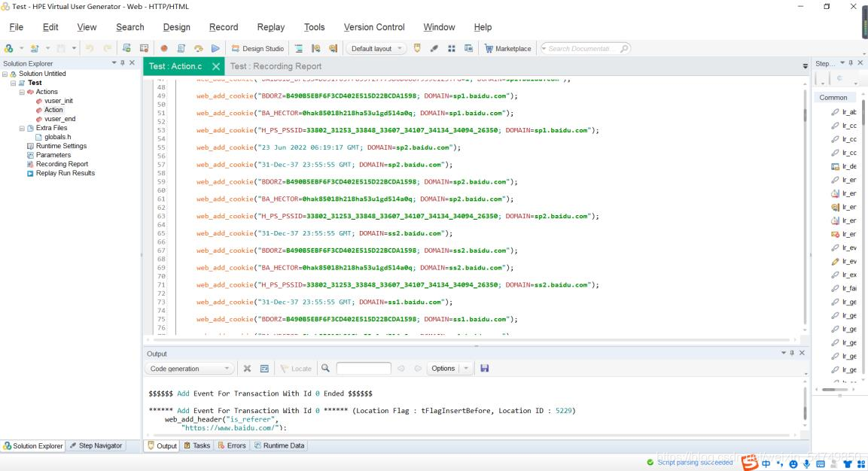
Task: Pin the Solution Explorer panel
Action: coord(123,63)
